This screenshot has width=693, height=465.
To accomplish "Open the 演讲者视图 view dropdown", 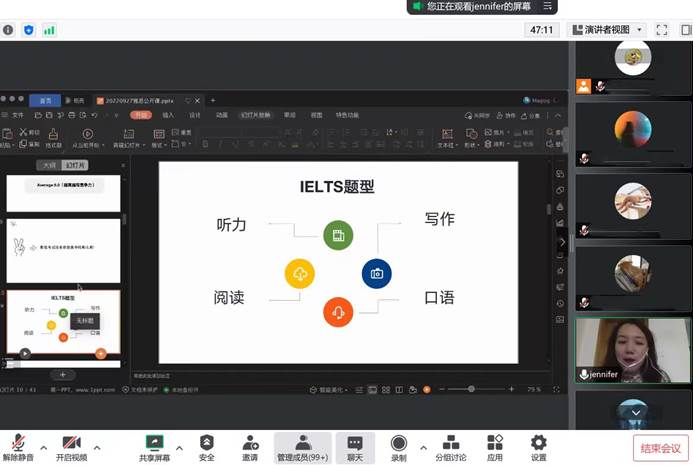I will pyautogui.click(x=607, y=30).
